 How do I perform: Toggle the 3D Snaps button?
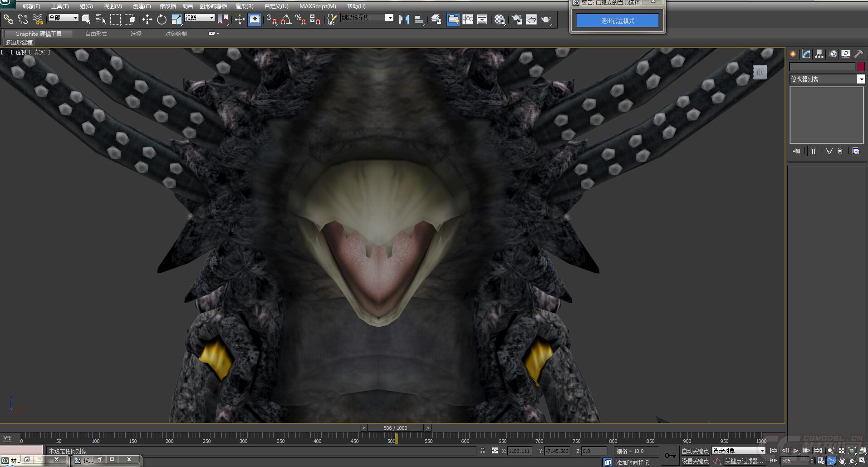[x=272, y=19]
